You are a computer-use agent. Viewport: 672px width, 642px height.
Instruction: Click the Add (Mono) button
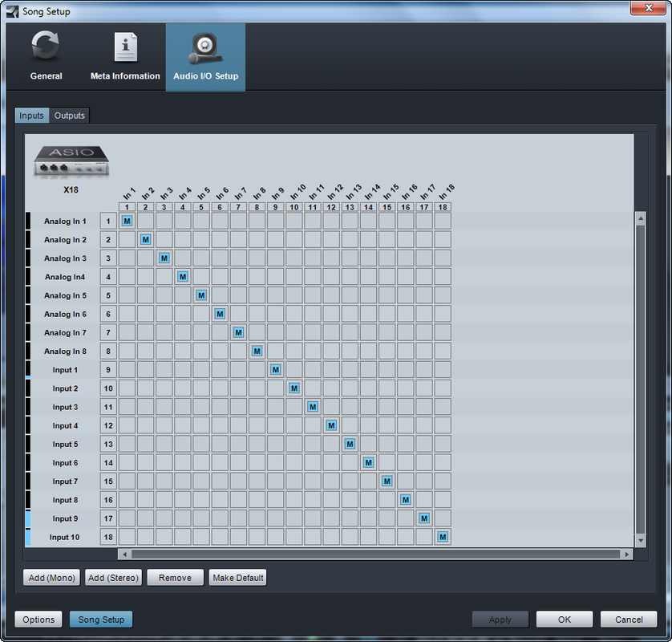tap(51, 578)
